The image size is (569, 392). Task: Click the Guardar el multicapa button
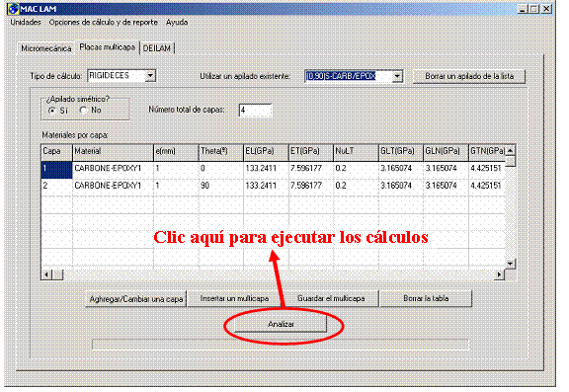pos(331,298)
